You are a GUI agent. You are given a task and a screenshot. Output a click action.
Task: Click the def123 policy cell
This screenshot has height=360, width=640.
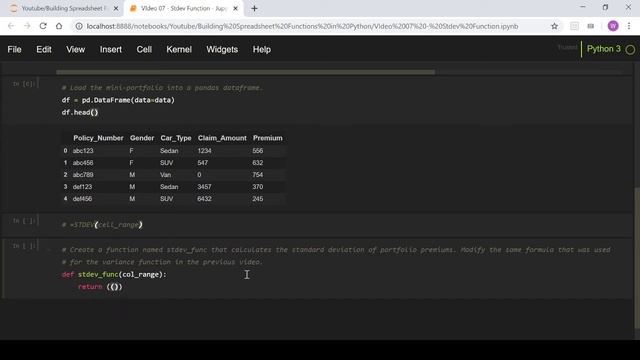82,187
